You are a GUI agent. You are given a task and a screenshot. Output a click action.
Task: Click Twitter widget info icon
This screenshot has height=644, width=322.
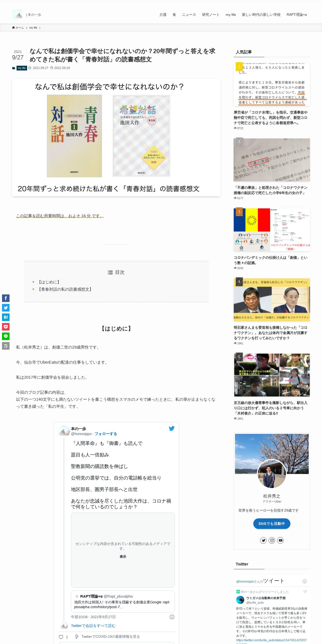pos(305,581)
